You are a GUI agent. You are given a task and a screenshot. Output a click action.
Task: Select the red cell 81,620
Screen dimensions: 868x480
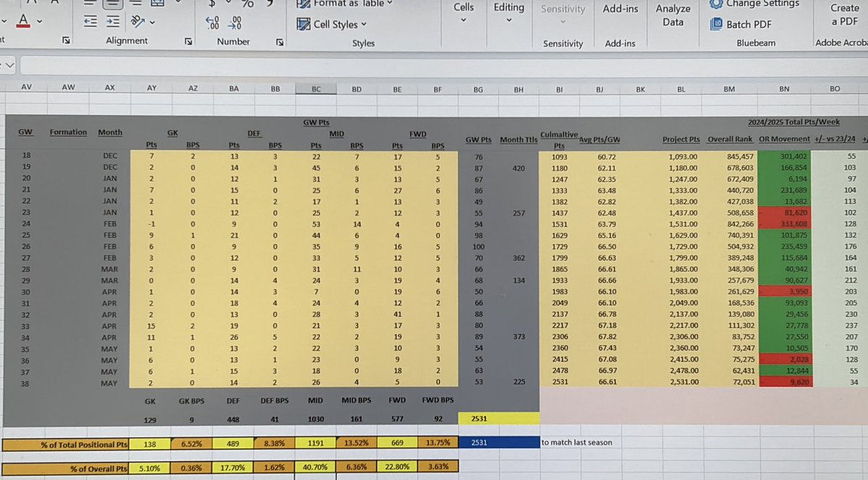[x=784, y=213]
